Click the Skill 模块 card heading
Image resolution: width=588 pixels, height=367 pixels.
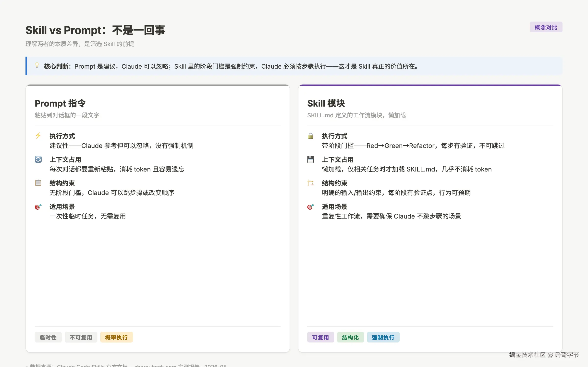click(326, 103)
